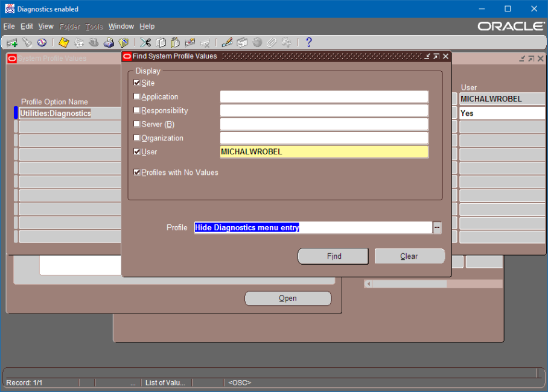Click the Save diskette icon

click(x=63, y=43)
